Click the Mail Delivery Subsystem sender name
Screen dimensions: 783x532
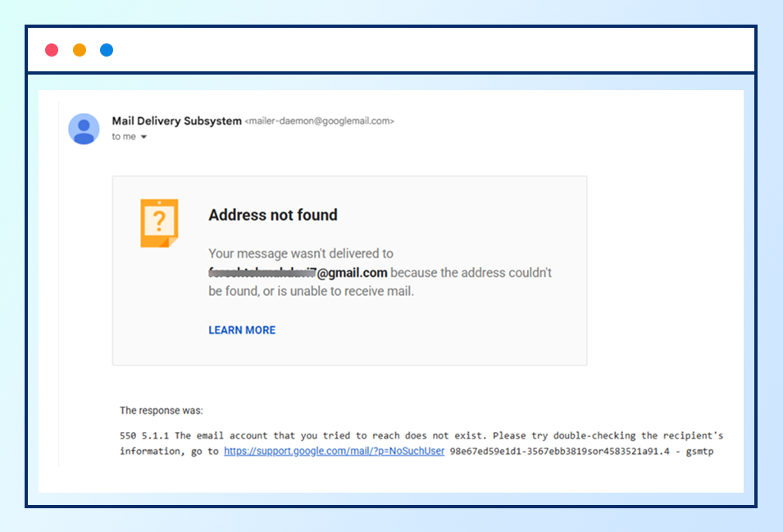(x=176, y=120)
